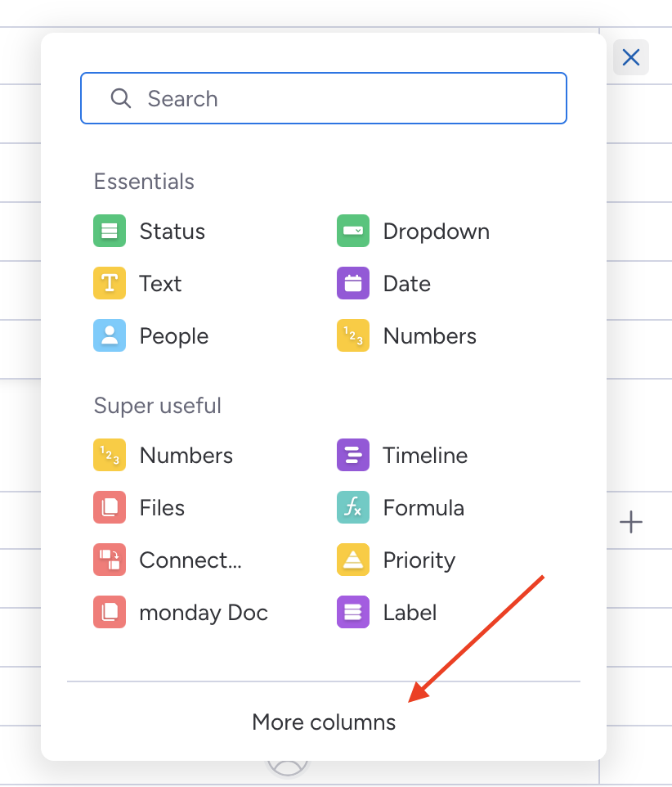Pick the yellow Text column icon
The image size is (672, 787).
pos(110,283)
